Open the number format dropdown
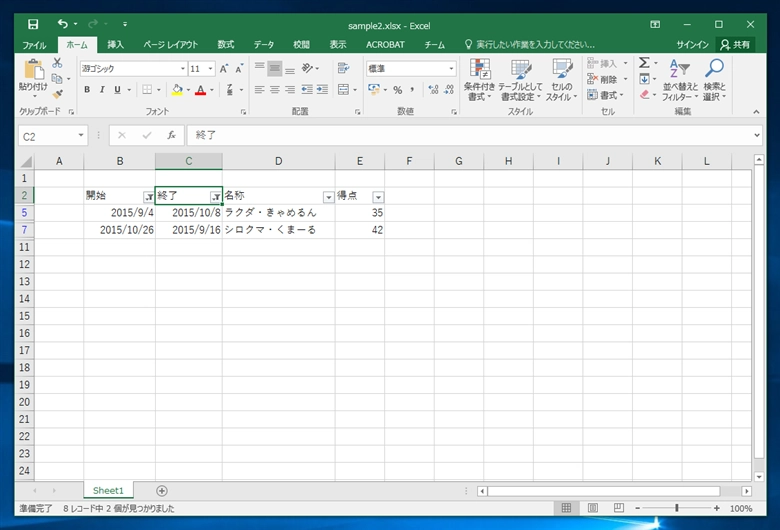This screenshot has height=530, width=780. [451, 69]
